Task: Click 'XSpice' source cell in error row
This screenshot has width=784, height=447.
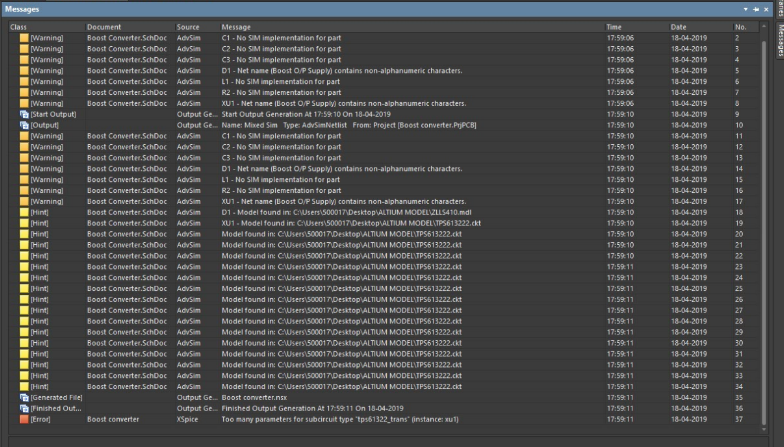Action: click(x=188, y=419)
